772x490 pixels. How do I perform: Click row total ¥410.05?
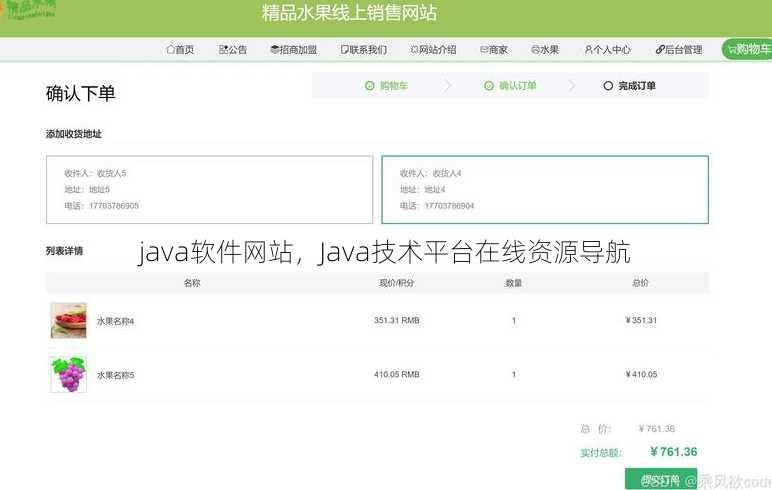(x=641, y=374)
